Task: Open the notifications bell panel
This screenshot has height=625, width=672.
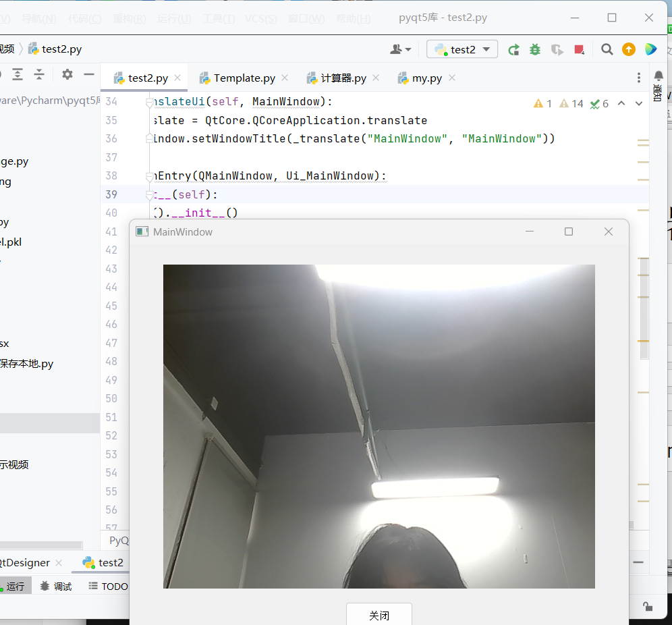Action: (659, 76)
